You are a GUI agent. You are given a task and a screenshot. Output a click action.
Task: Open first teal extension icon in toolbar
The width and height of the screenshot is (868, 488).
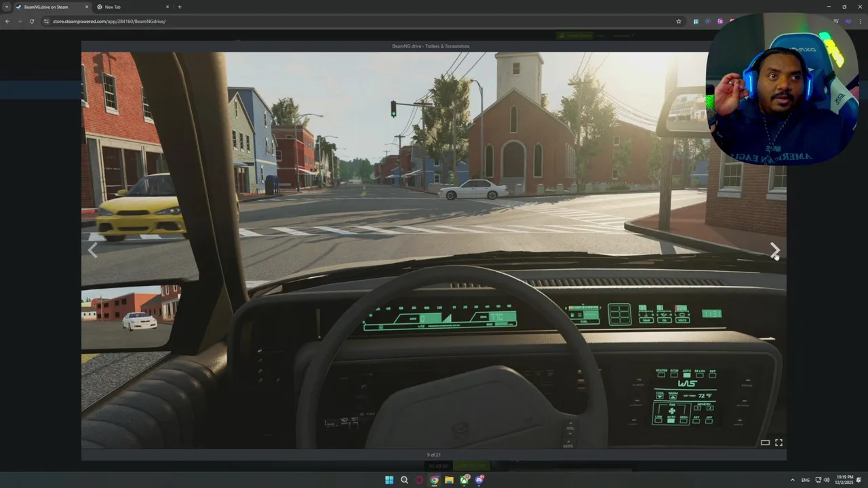click(696, 21)
